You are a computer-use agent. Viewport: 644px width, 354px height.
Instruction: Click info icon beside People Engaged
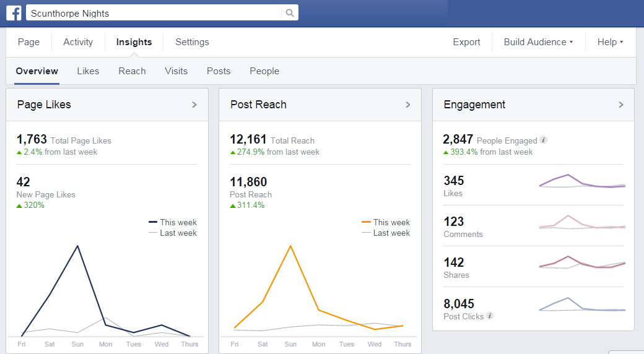[543, 140]
